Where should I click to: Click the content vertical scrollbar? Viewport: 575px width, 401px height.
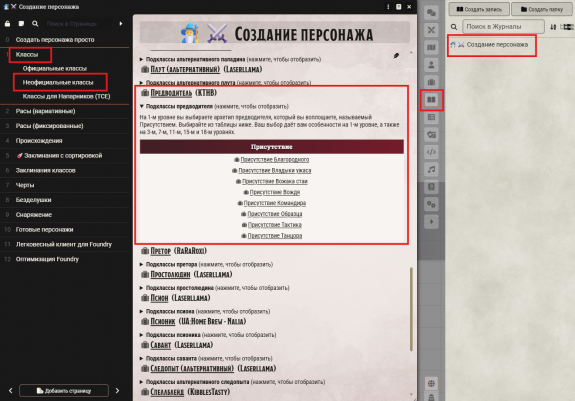coord(411,309)
